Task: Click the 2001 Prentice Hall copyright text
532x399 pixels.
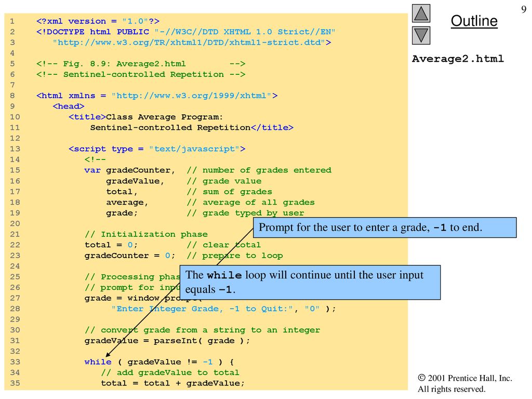Action: click(x=465, y=378)
